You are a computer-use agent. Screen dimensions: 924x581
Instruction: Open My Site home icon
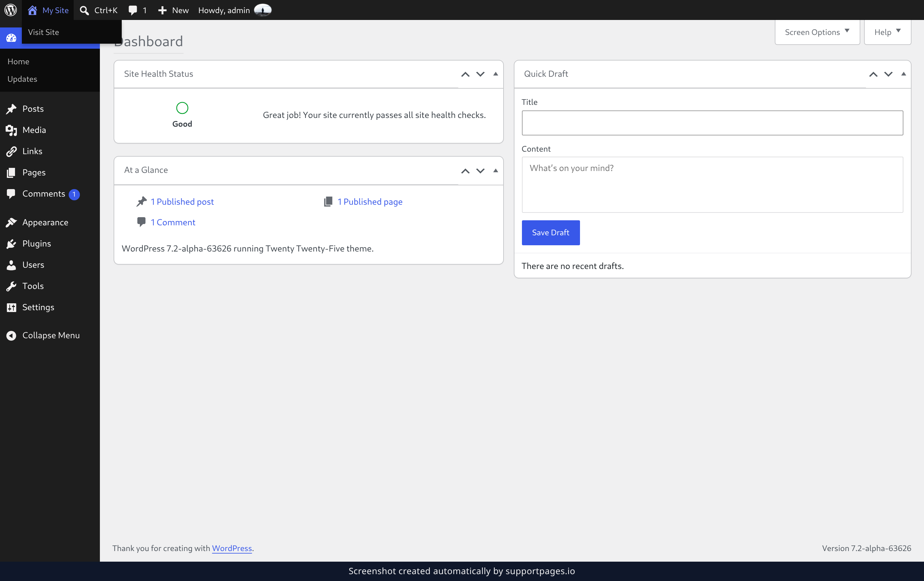(32, 10)
